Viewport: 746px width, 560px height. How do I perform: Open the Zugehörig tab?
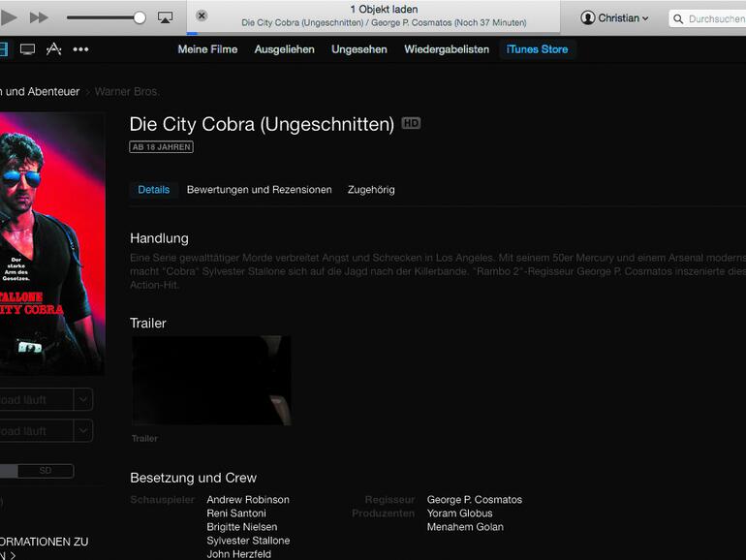click(371, 189)
